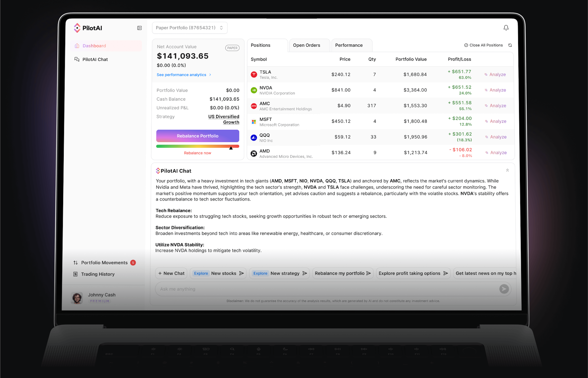Analyze the NVDA position

click(495, 90)
